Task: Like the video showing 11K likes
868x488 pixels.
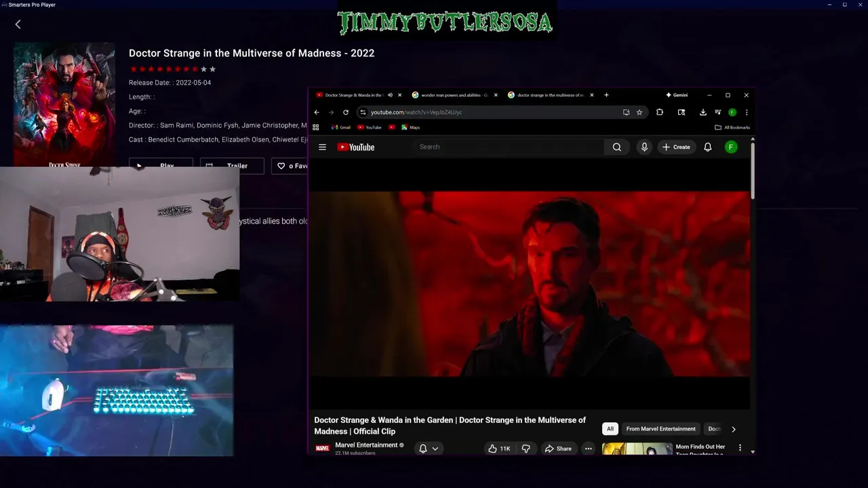Action: [499, 449]
